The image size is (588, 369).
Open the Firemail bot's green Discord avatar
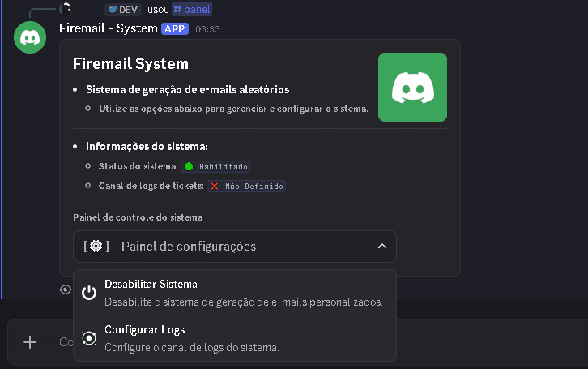(30, 37)
